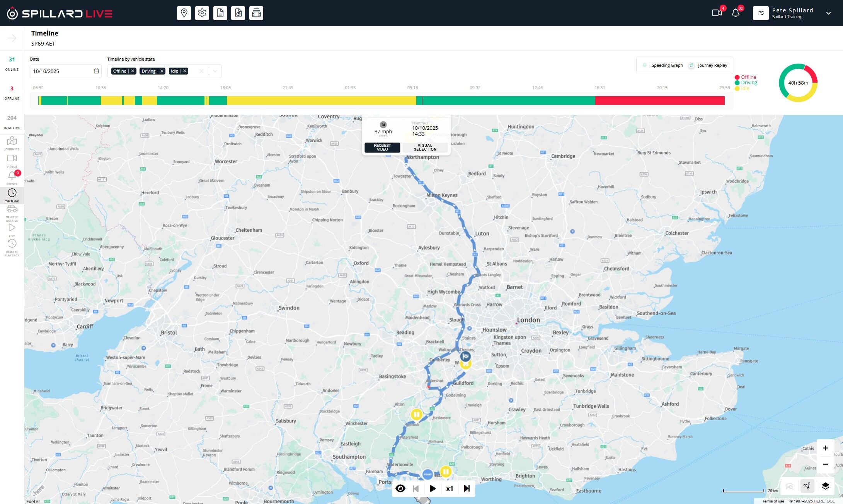Open the date picker calendar icon
The height and width of the screenshot is (504, 843).
click(x=96, y=71)
